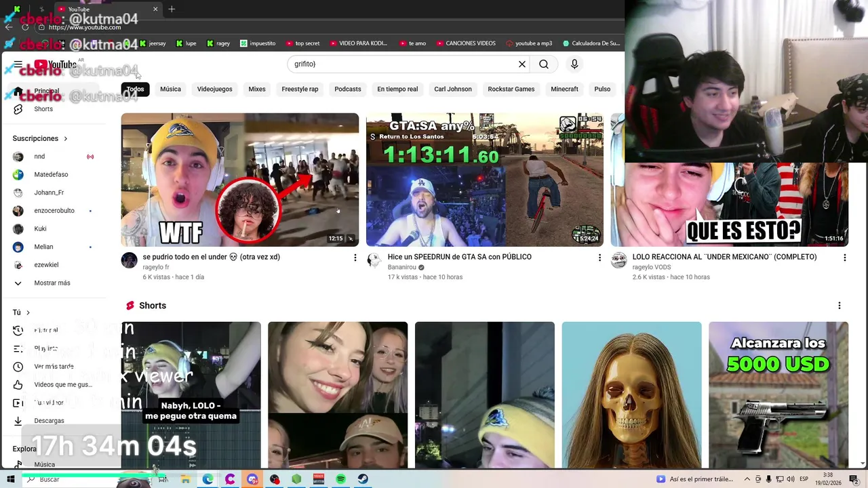Close the YouTube browser tab

tap(155, 9)
